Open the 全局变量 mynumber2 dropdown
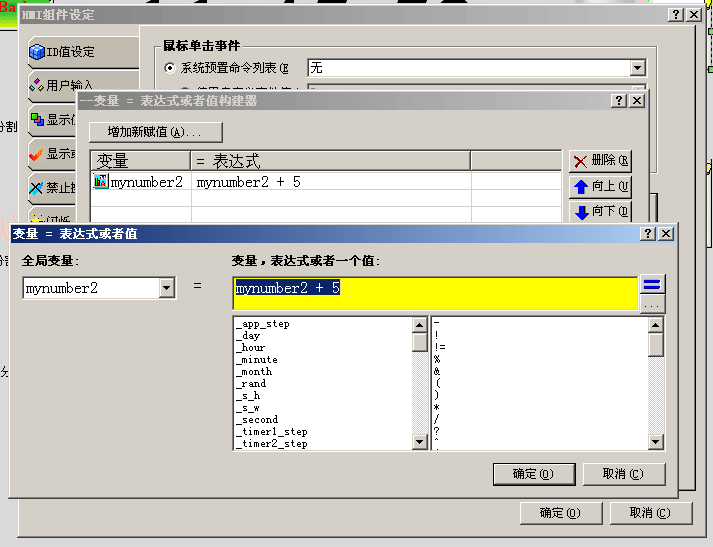 click(x=166, y=288)
